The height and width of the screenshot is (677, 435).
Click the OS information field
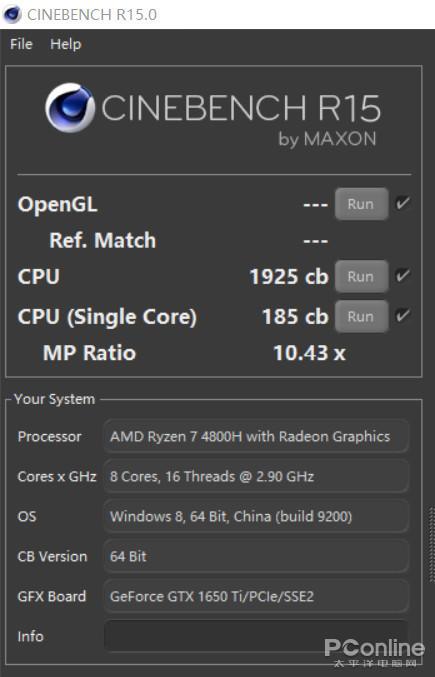(x=256, y=516)
